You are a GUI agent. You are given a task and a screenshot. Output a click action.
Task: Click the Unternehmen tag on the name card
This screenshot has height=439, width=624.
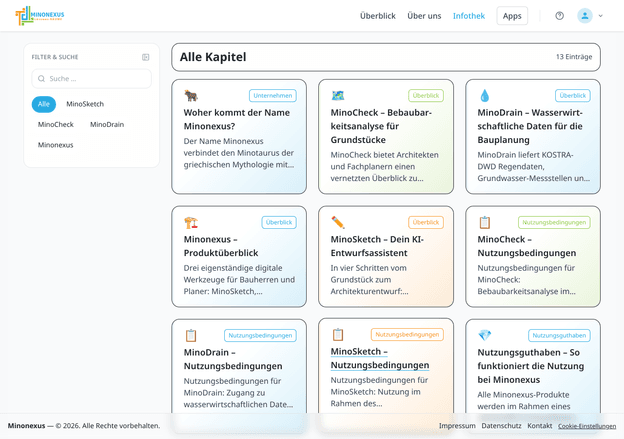[x=273, y=96]
